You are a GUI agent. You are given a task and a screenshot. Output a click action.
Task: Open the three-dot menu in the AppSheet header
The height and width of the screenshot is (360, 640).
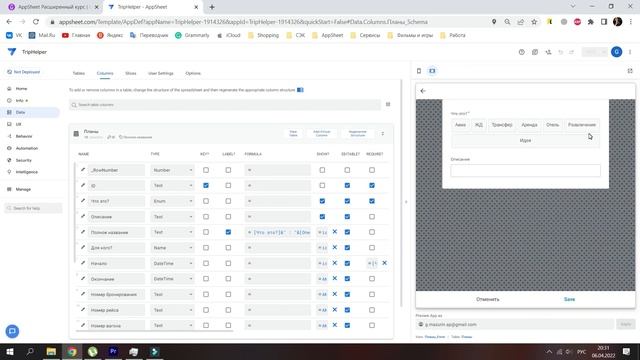(630, 52)
